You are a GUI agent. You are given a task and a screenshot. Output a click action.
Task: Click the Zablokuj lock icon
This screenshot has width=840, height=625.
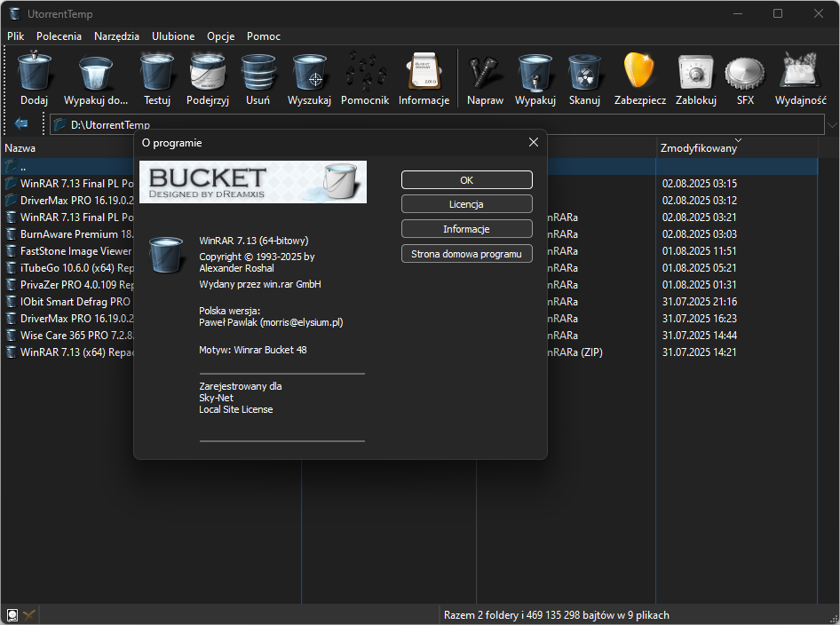696,72
